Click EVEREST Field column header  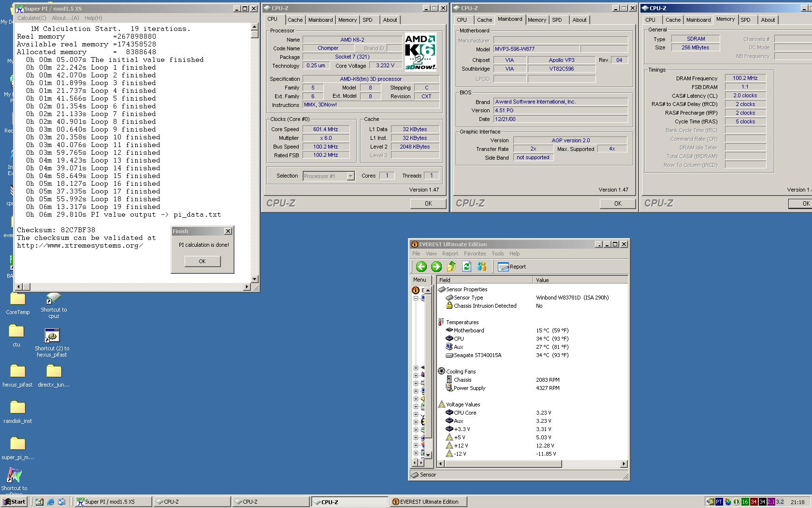click(x=485, y=280)
